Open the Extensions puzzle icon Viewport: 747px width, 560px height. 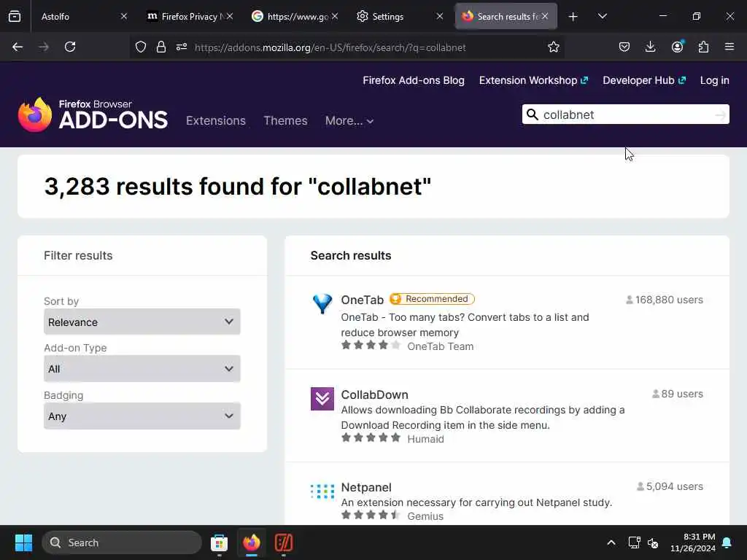pos(703,47)
